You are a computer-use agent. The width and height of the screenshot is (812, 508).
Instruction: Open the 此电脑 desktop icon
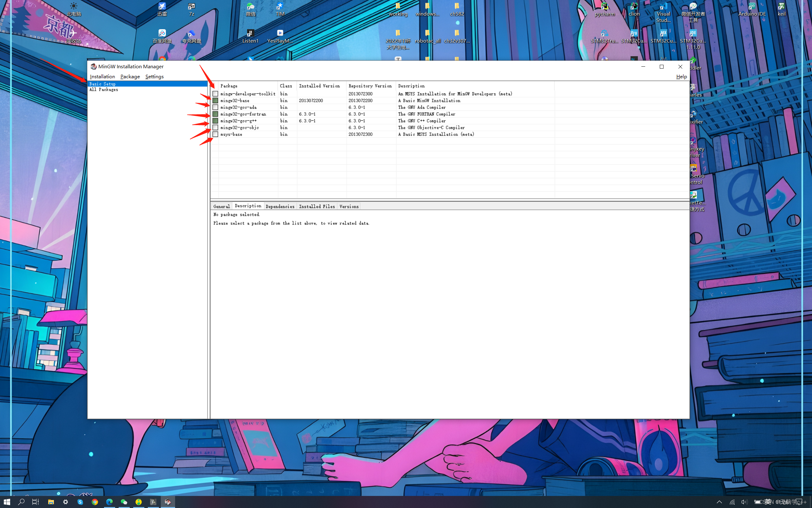coord(74,10)
